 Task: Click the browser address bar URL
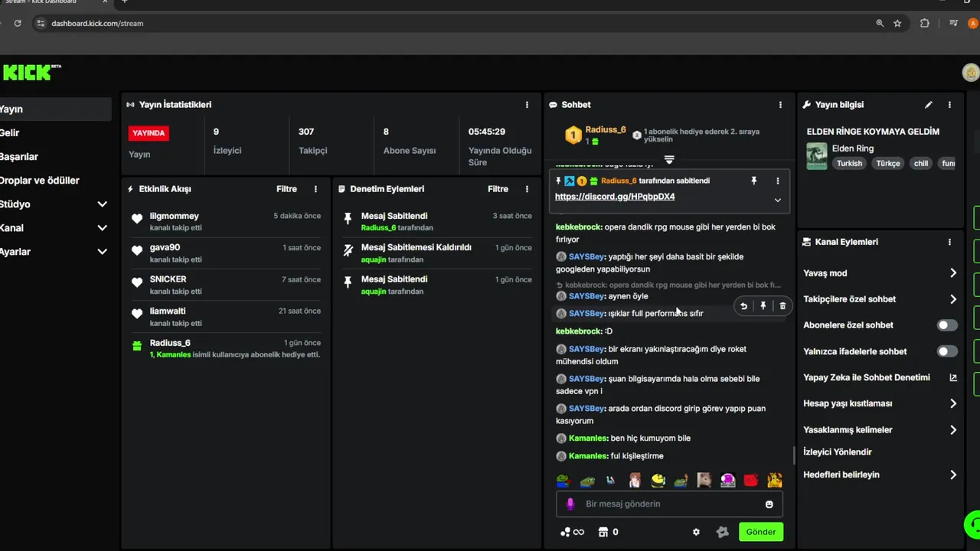coord(97,24)
